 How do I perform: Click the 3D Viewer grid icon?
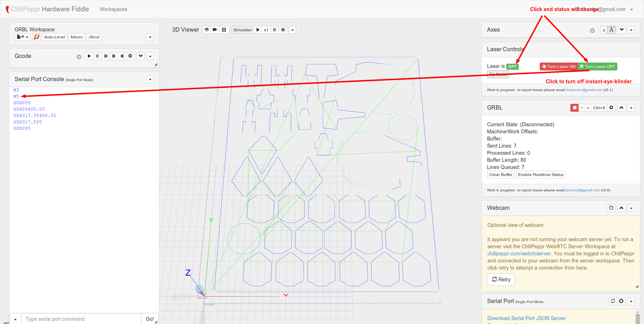click(x=224, y=30)
